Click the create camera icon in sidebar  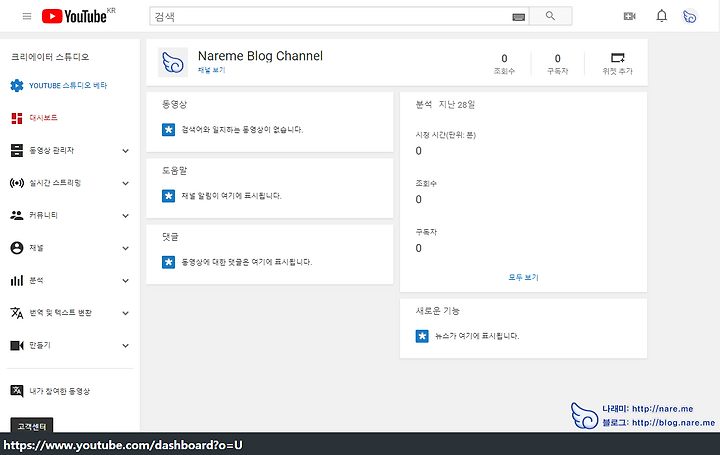17,346
